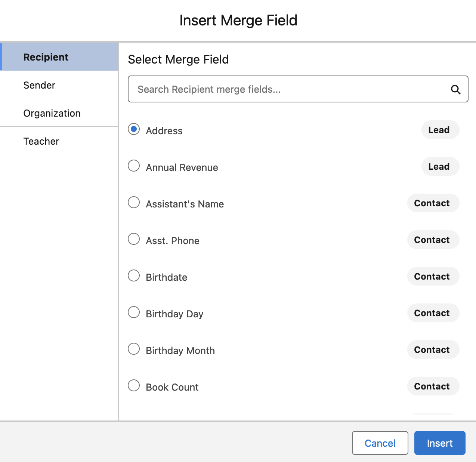
Task: Click the Contact badge for Book Count
Action: (x=433, y=386)
